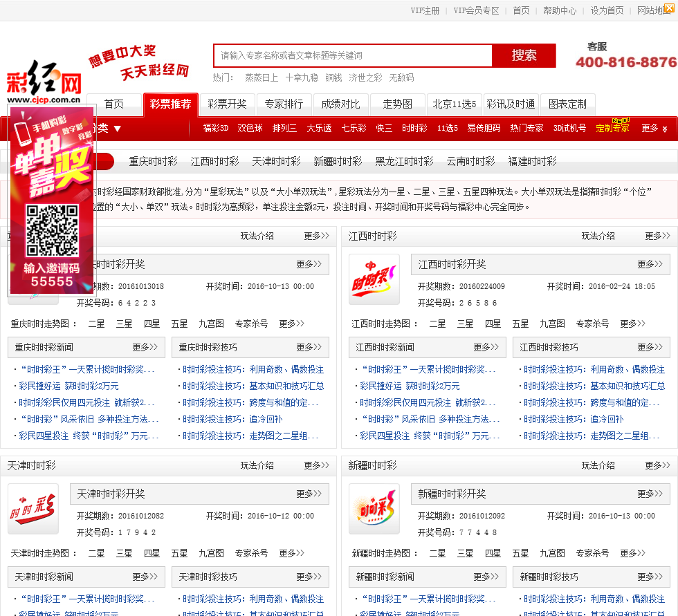Open the 追冷回补 article under 江西时时彩技巧

pos(574,419)
